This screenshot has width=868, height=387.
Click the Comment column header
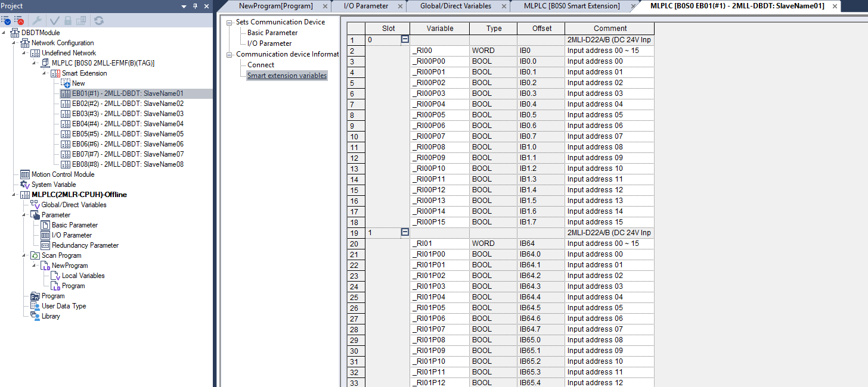tap(610, 29)
